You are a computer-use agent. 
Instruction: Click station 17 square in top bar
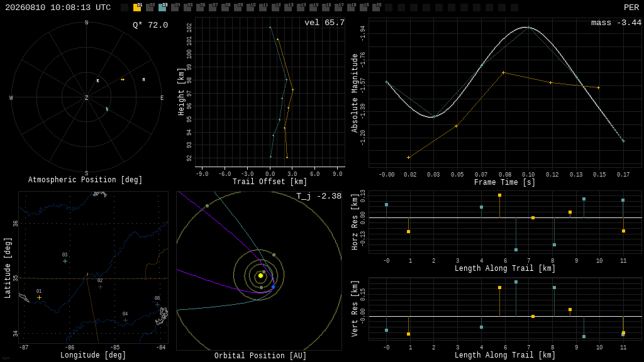point(338,8)
